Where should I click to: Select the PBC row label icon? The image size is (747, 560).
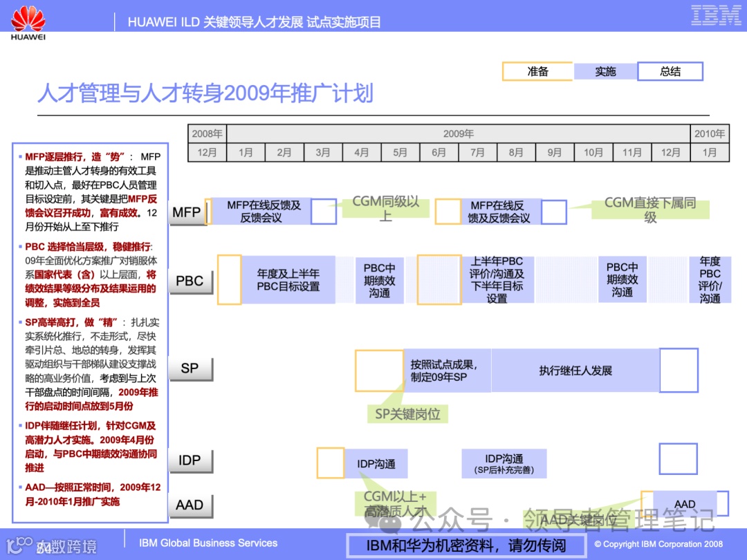[190, 280]
